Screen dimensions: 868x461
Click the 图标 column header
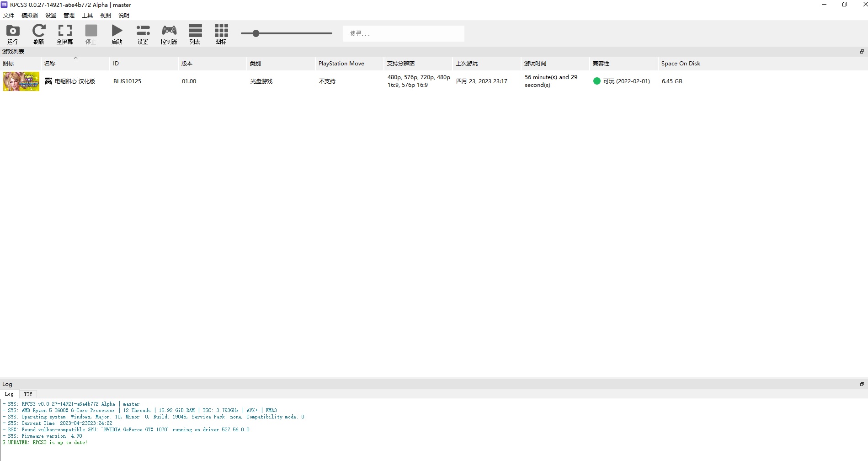tap(21, 64)
